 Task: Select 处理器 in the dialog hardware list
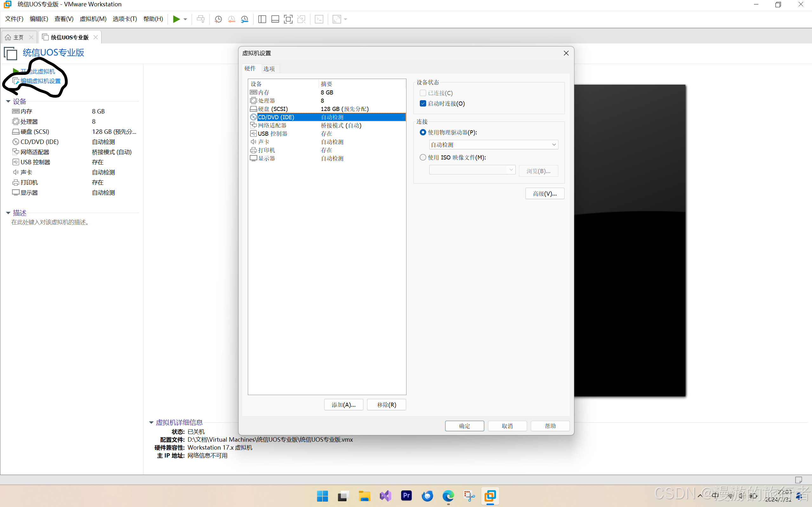click(327, 101)
